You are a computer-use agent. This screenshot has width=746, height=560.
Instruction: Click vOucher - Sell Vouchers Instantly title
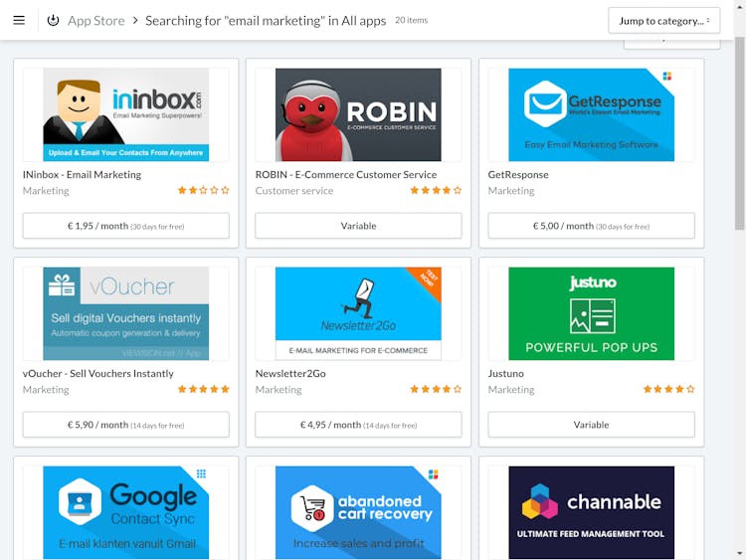point(98,373)
